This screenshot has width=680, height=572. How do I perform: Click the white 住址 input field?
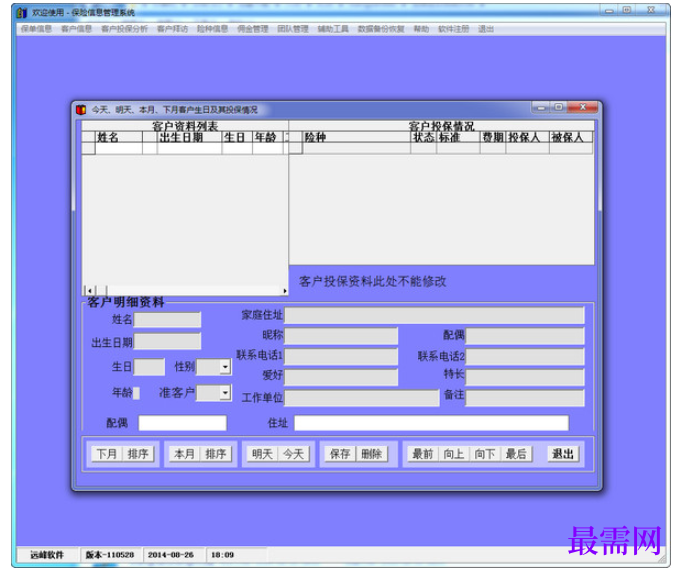tap(432, 423)
